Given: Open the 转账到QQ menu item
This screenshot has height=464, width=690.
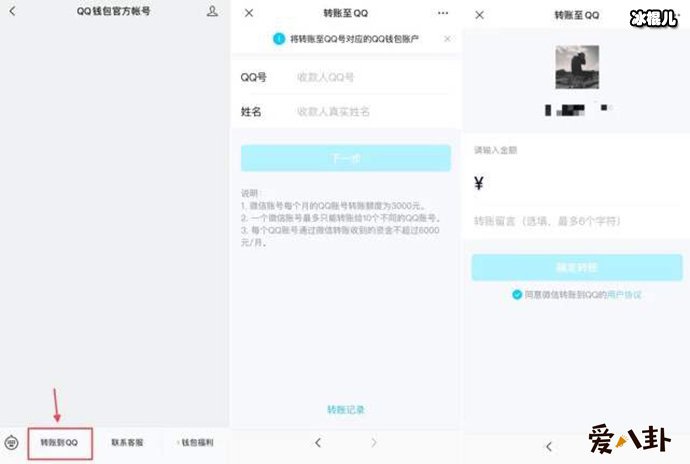Looking at the screenshot, I should coord(59,443).
